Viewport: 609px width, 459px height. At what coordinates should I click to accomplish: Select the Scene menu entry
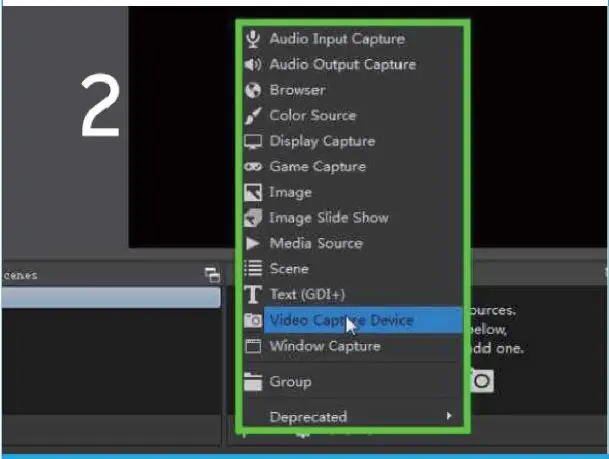pyautogui.click(x=352, y=269)
